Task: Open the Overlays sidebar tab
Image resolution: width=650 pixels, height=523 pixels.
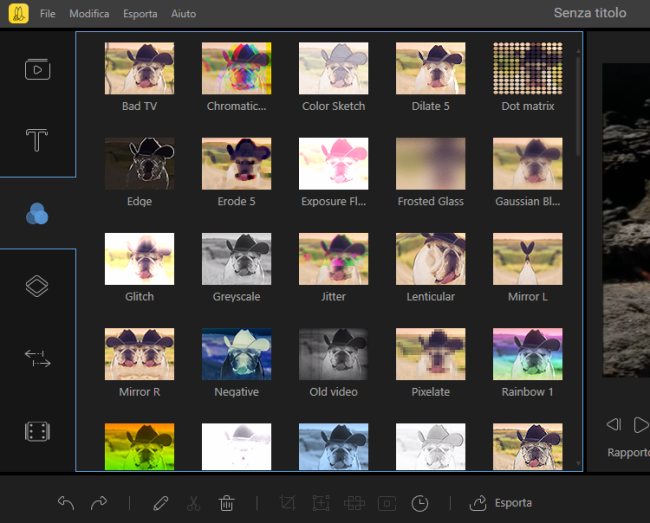Action: (x=37, y=286)
